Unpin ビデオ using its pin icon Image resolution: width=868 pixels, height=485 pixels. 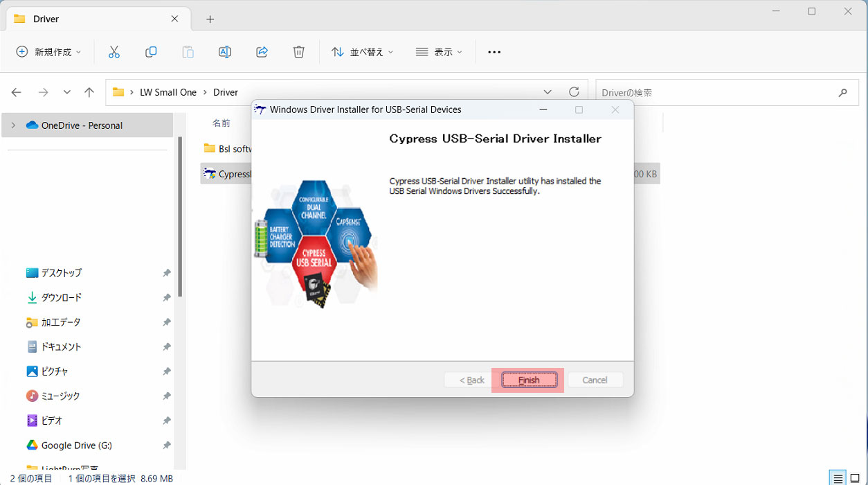pyautogui.click(x=167, y=421)
